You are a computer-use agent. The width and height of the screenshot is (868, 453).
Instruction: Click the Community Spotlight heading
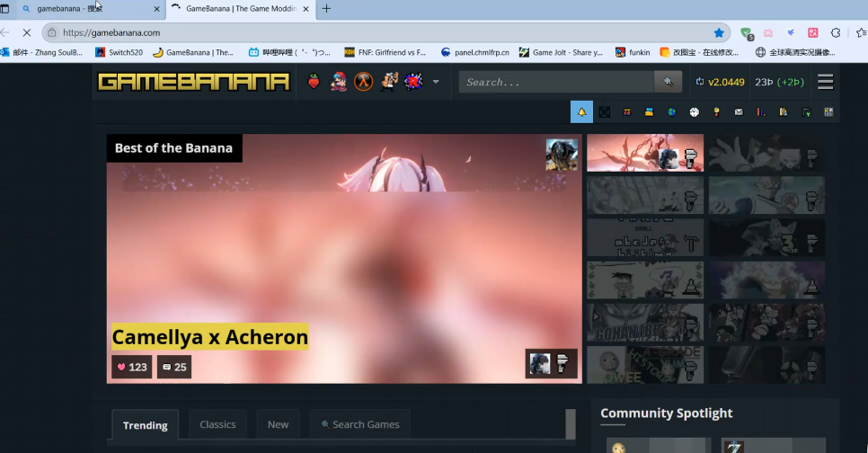pyautogui.click(x=667, y=413)
